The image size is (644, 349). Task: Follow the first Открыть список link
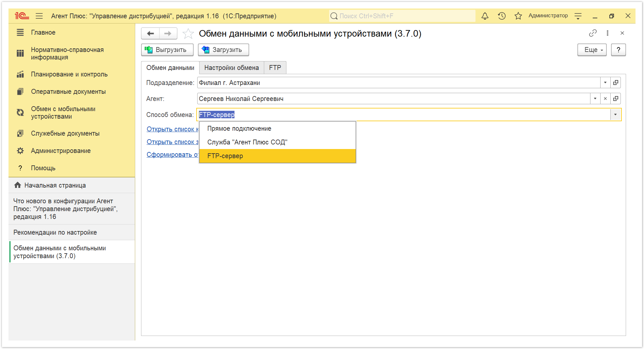(x=172, y=129)
